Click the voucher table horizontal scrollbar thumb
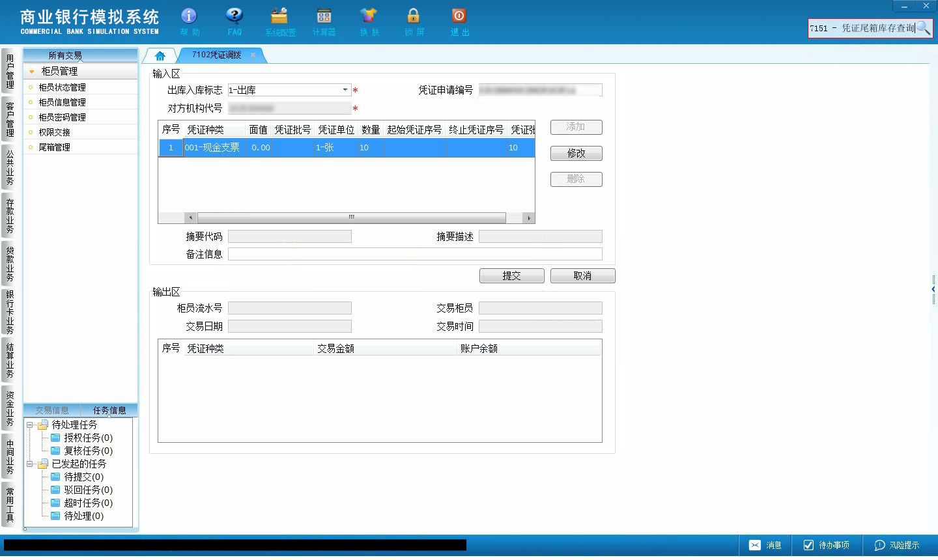The width and height of the screenshot is (938, 560). [352, 217]
